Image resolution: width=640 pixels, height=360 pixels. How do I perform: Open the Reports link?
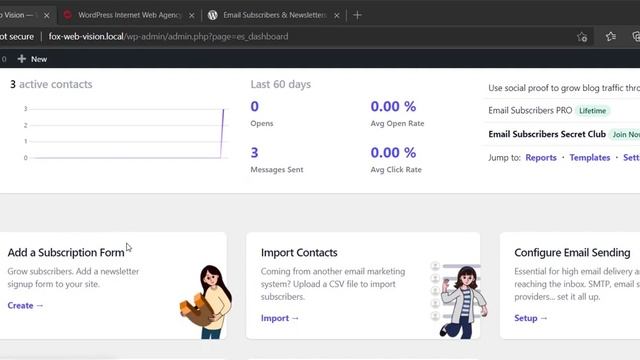pos(541,158)
